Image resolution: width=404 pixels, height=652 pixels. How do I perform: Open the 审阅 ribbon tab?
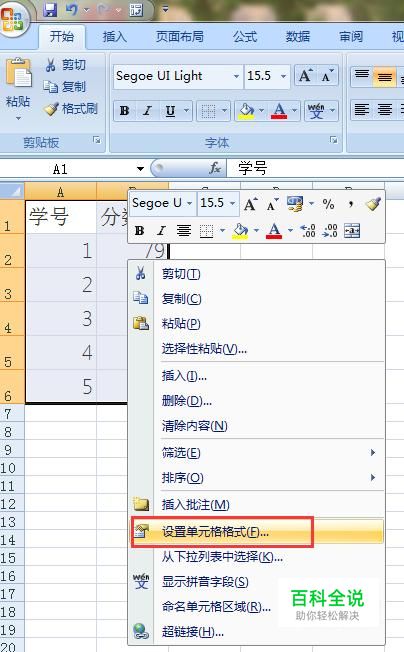[351, 37]
